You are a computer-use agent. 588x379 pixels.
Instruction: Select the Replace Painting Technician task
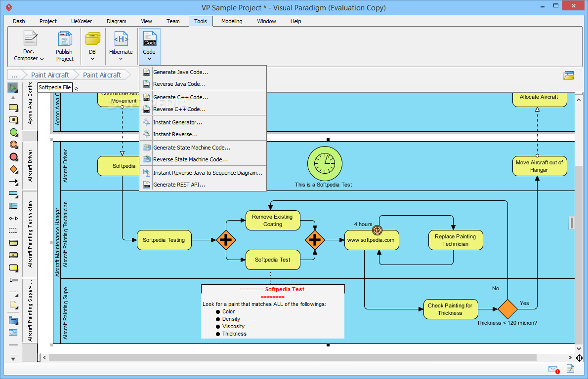click(455, 240)
